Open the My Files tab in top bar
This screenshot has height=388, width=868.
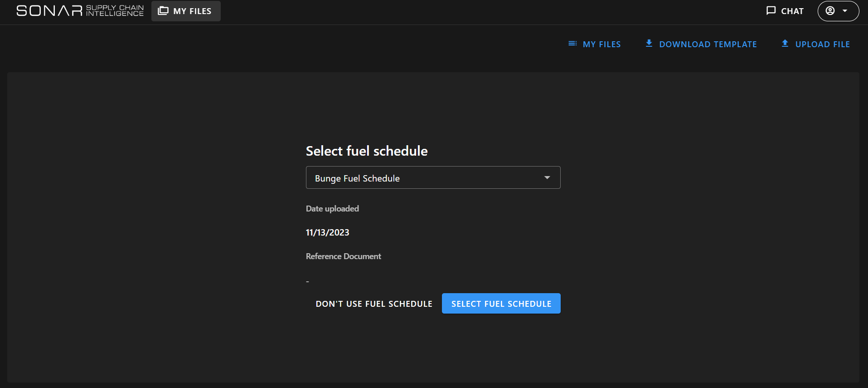click(x=186, y=11)
